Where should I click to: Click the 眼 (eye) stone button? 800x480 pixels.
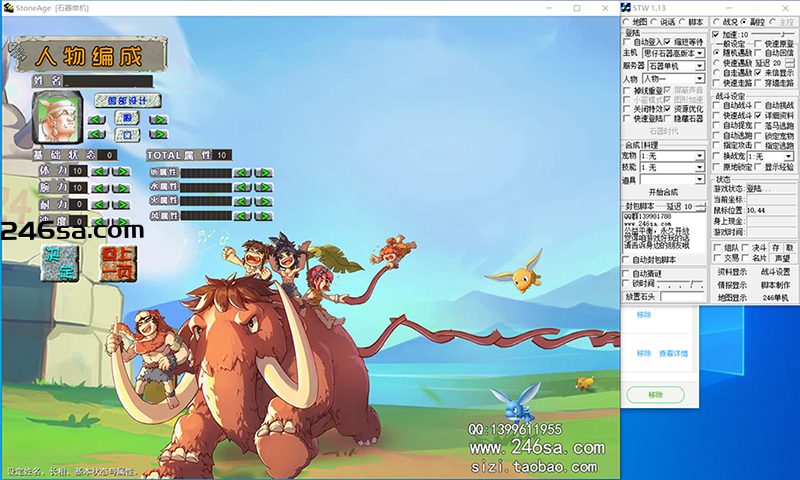tap(127, 118)
